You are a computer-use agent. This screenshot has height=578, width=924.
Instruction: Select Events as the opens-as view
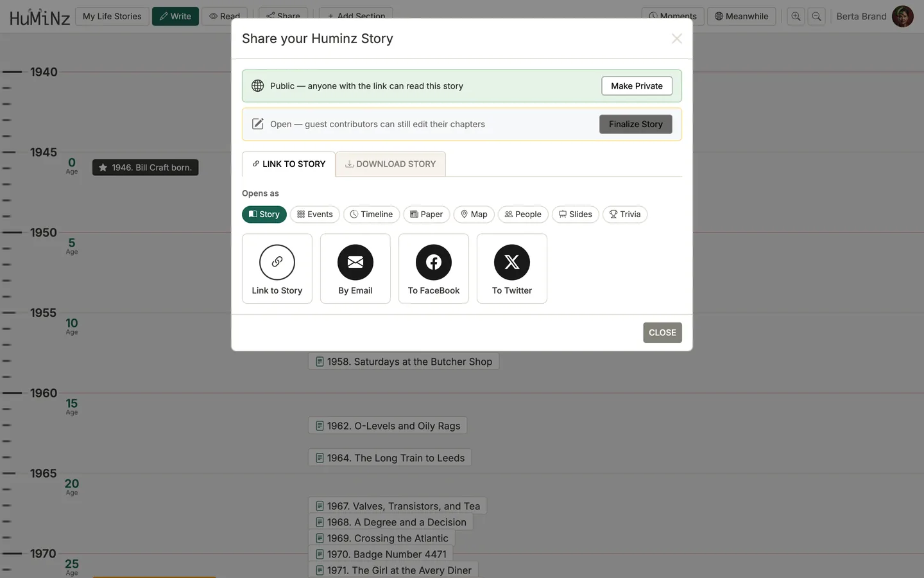coord(315,215)
